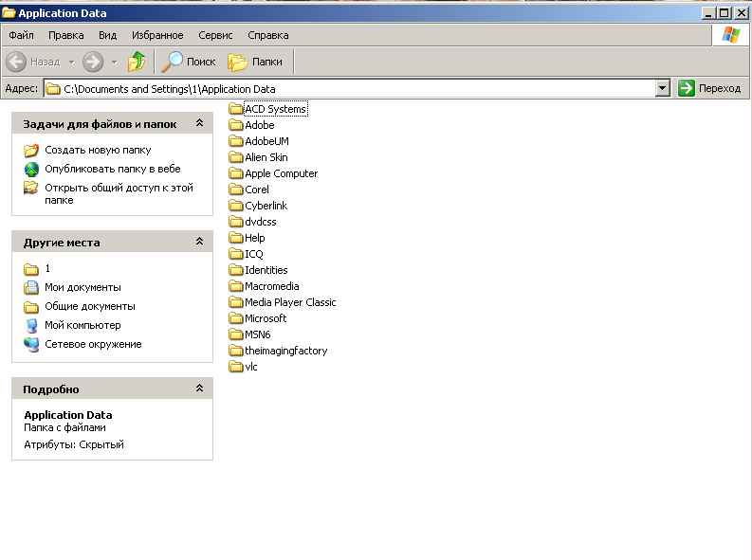752x560 pixels.
Task: Click Открыть общий доступ link
Action: coord(119,193)
